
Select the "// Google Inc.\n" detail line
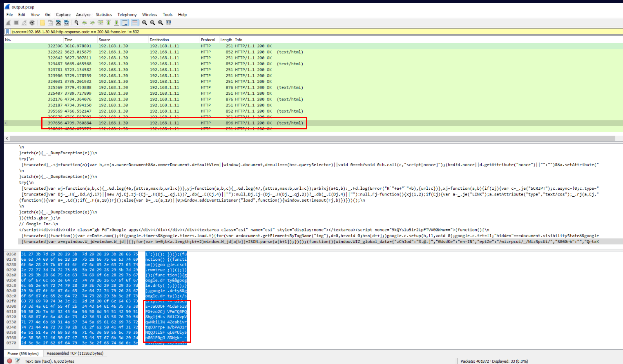(39, 224)
